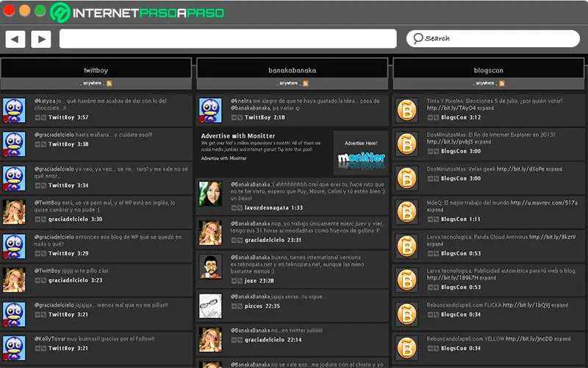Open @knelita mention in banakabanaka column
Screen dimensions: 588x368
[x=242, y=101]
